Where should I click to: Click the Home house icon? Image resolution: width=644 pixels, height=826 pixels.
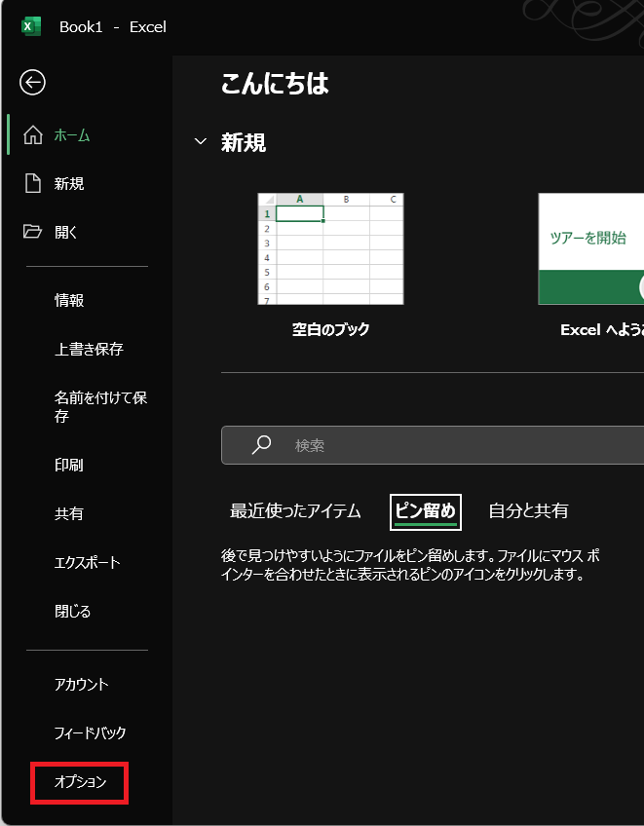tap(33, 135)
